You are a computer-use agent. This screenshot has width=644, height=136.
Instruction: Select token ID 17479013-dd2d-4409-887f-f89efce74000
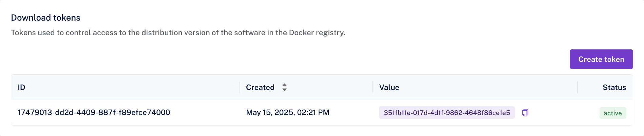coord(94,112)
